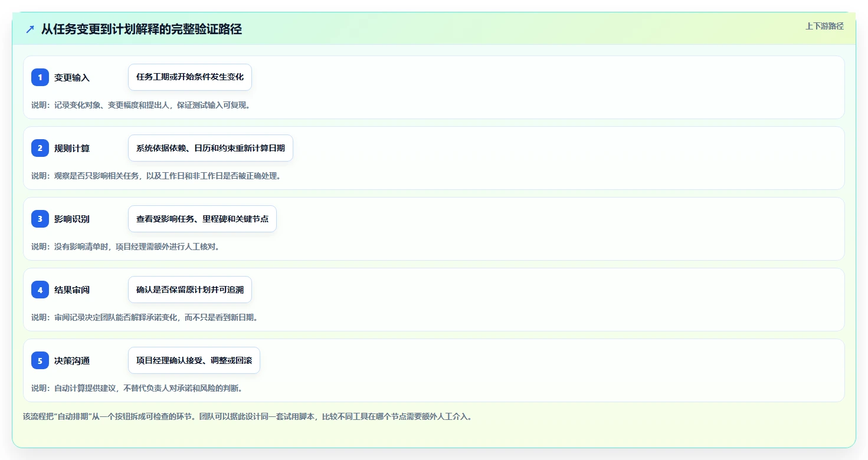Click the 项目经理确认接受、调整或回滚 chip
868x460 pixels.
click(x=194, y=360)
